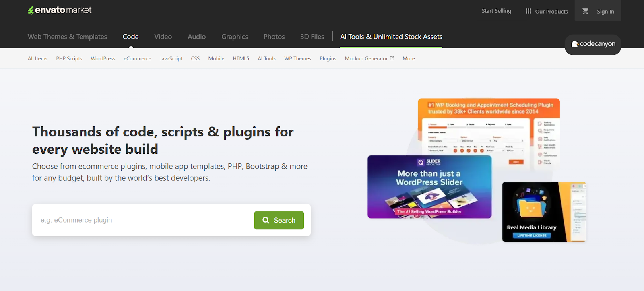Switch to the Audio category
644x291 pixels.
[x=196, y=37]
